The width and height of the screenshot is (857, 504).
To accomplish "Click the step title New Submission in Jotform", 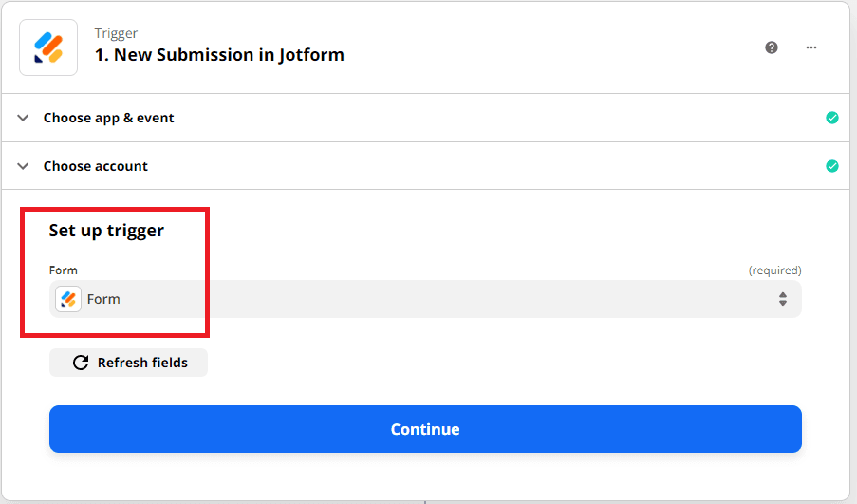I will coord(219,55).
